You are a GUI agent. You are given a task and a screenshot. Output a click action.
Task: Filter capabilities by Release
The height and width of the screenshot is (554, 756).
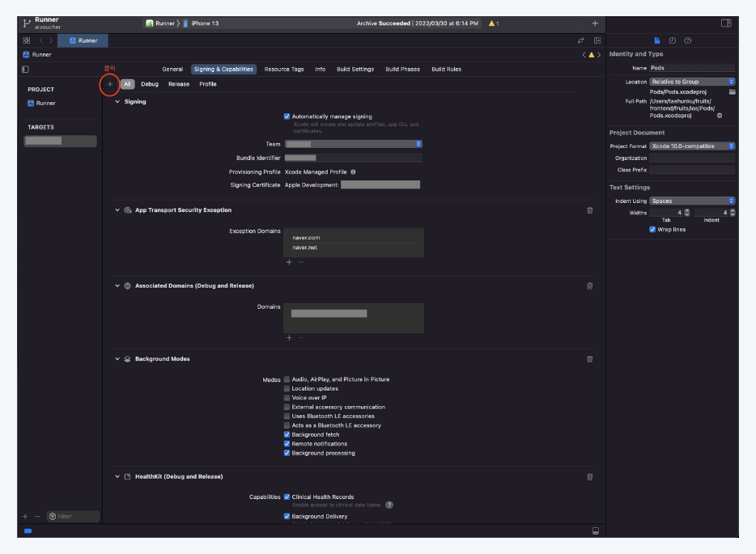point(179,84)
